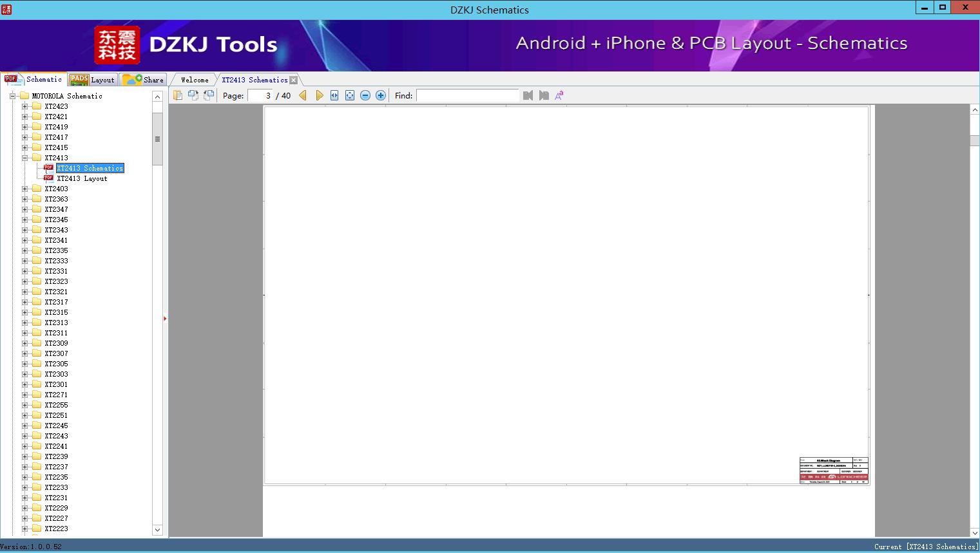Click the copy page icon in the toolbar

click(x=178, y=95)
